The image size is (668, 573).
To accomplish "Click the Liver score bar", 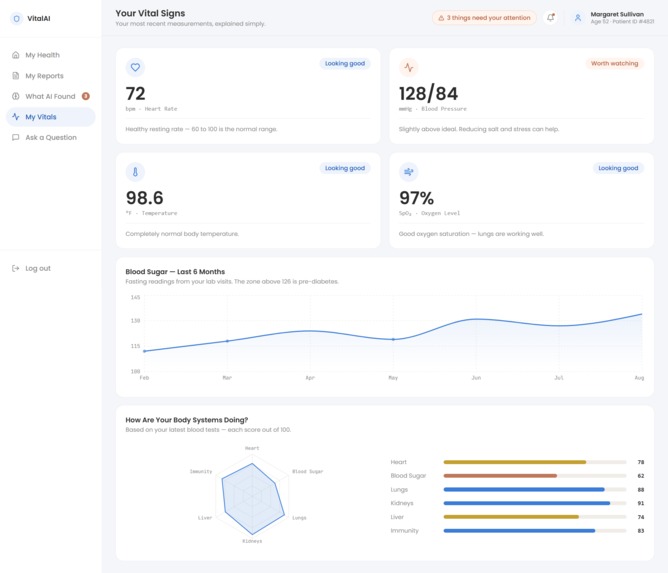I will tap(535, 517).
